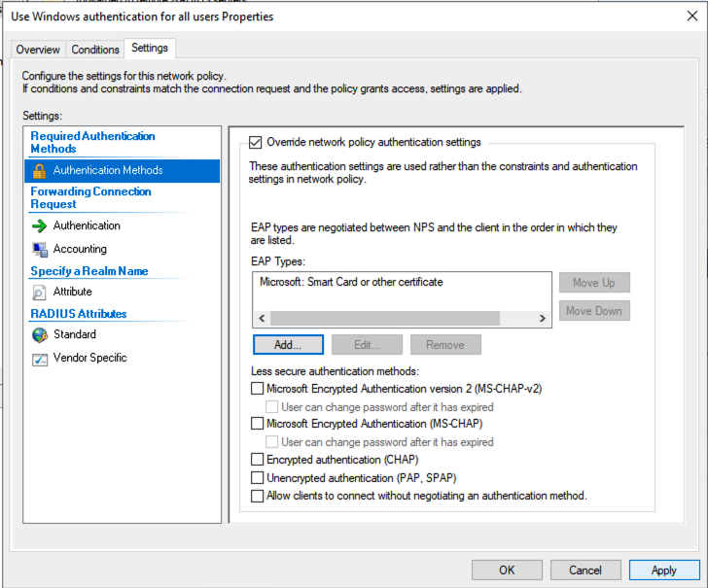Select Accounting in the settings list
The image size is (708, 588).
(x=80, y=249)
